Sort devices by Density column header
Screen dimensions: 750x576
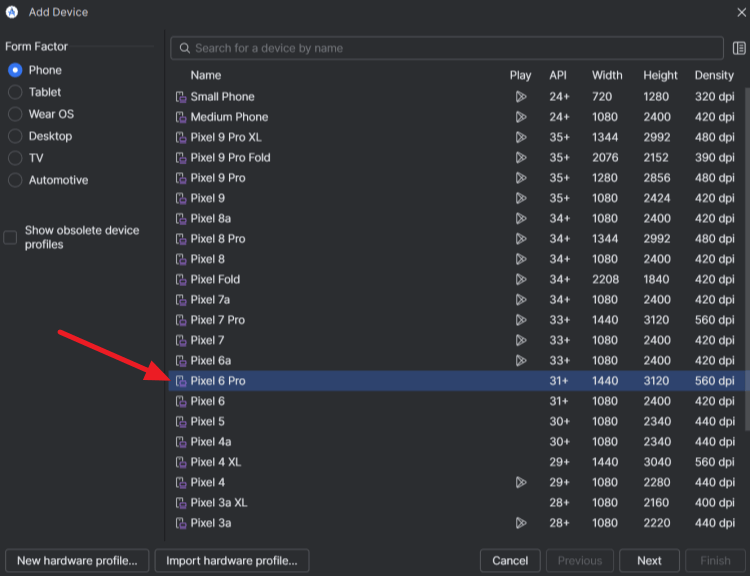pyautogui.click(x=714, y=75)
